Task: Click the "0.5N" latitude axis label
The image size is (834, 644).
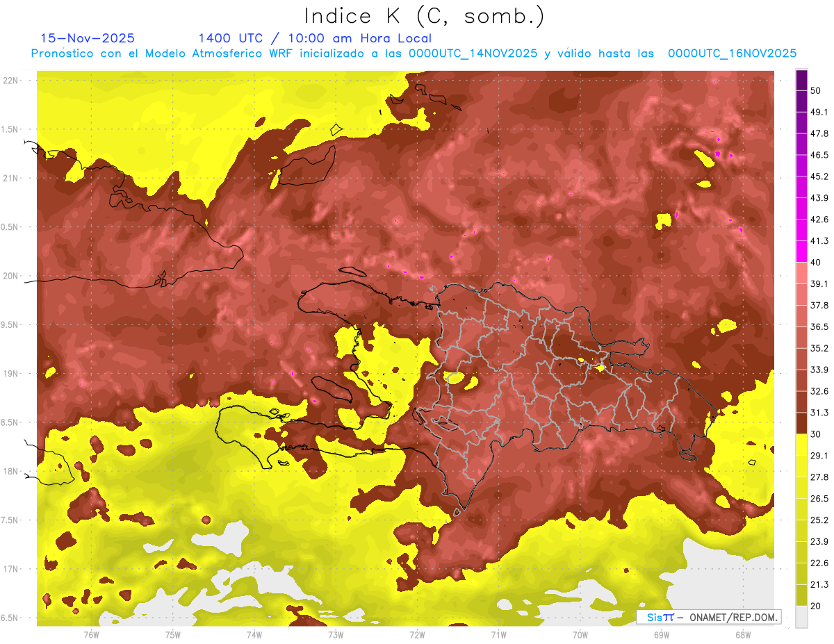Action: pyautogui.click(x=10, y=227)
